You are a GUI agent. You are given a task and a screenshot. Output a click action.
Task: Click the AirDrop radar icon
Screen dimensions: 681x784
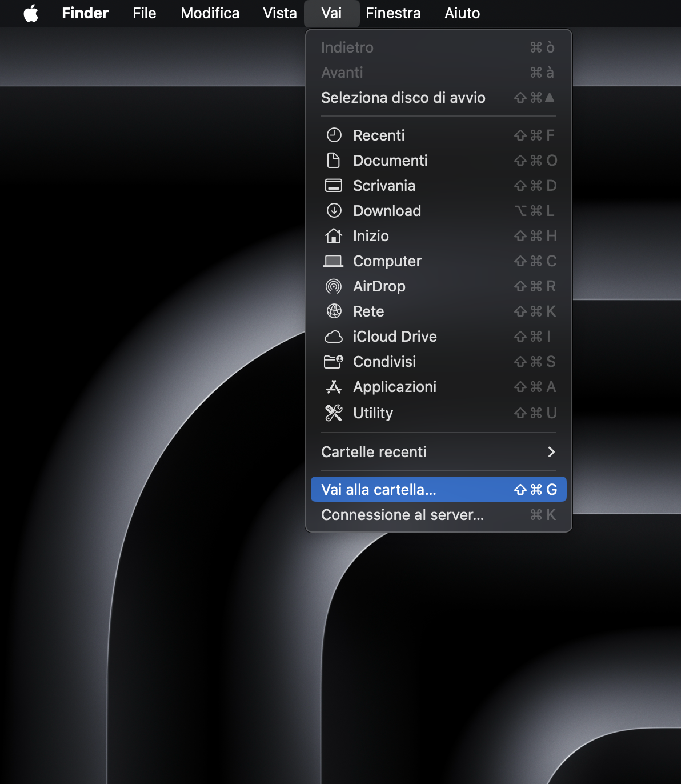click(x=334, y=286)
